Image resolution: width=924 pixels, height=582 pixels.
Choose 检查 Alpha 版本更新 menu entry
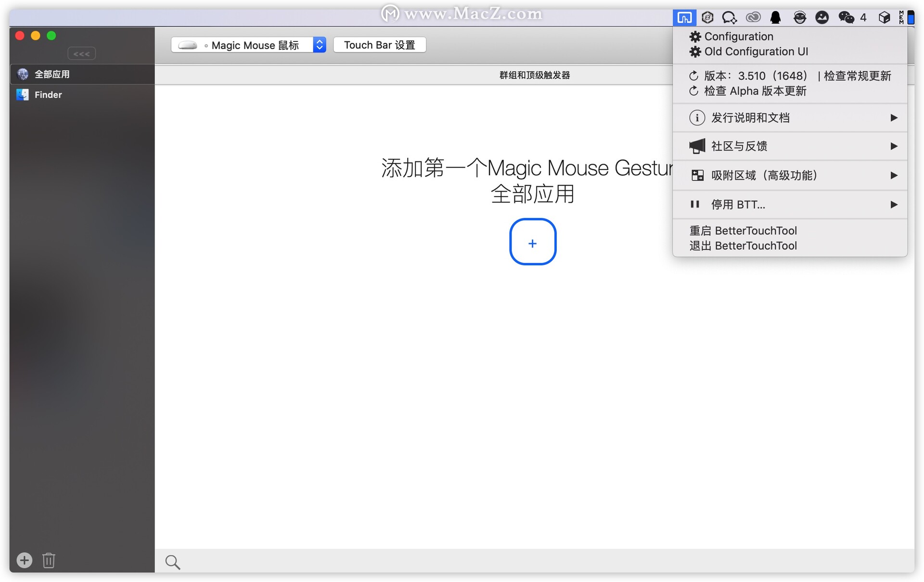click(790, 91)
